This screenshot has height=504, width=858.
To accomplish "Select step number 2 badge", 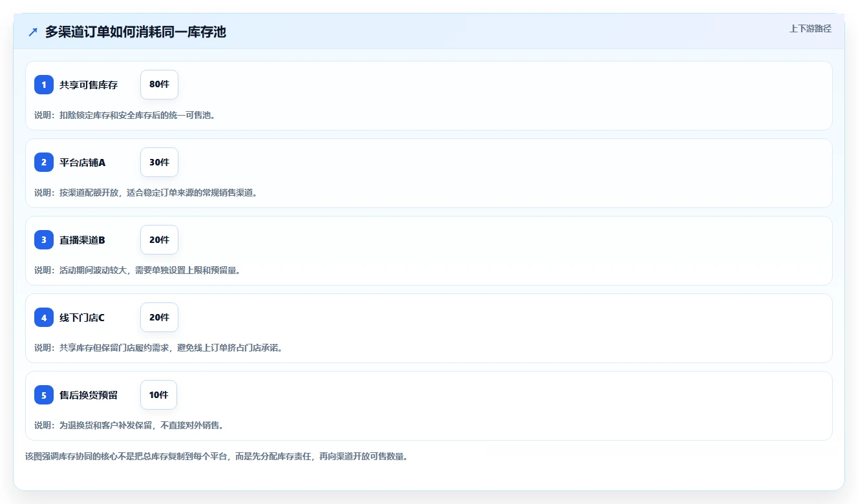I will [x=44, y=162].
